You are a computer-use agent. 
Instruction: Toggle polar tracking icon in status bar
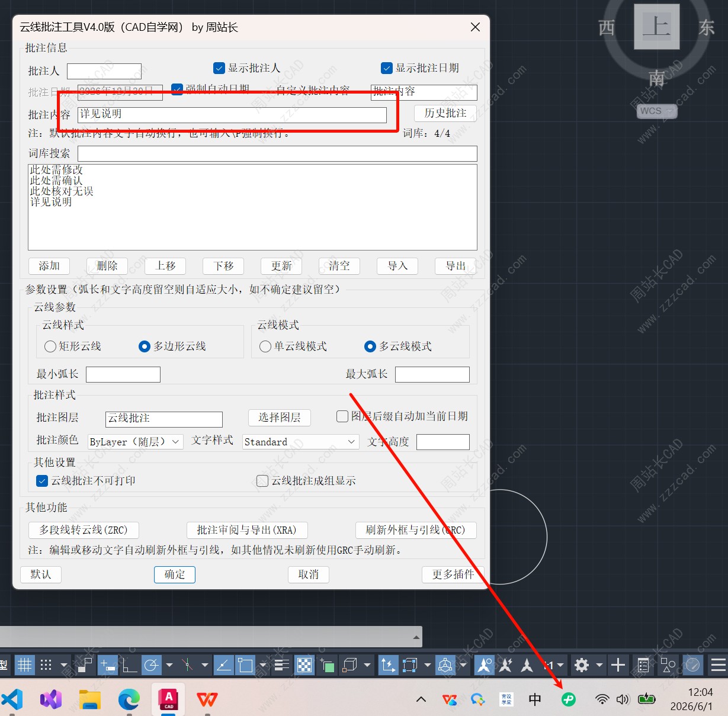coord(151,665)
